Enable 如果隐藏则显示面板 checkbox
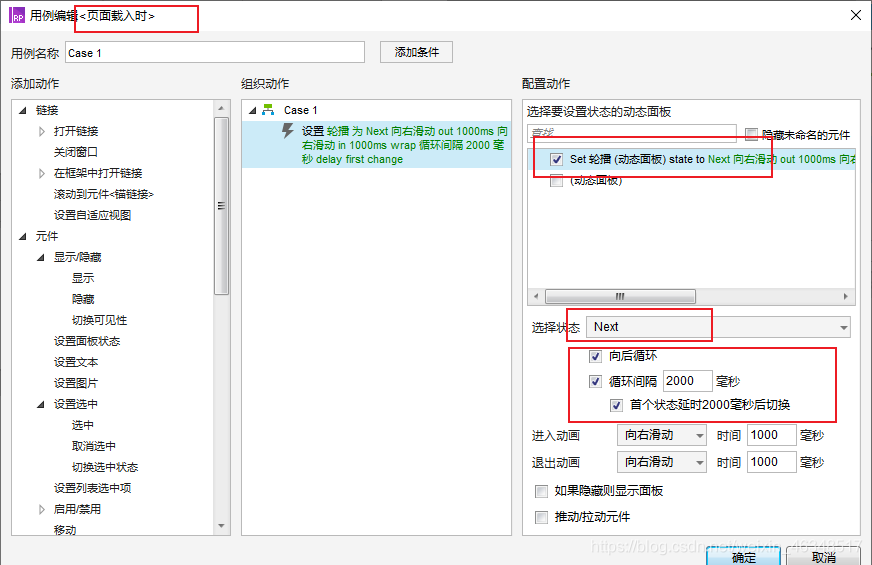Image resolution: width=872 pixels, height=565 pixels. [541, 491]
